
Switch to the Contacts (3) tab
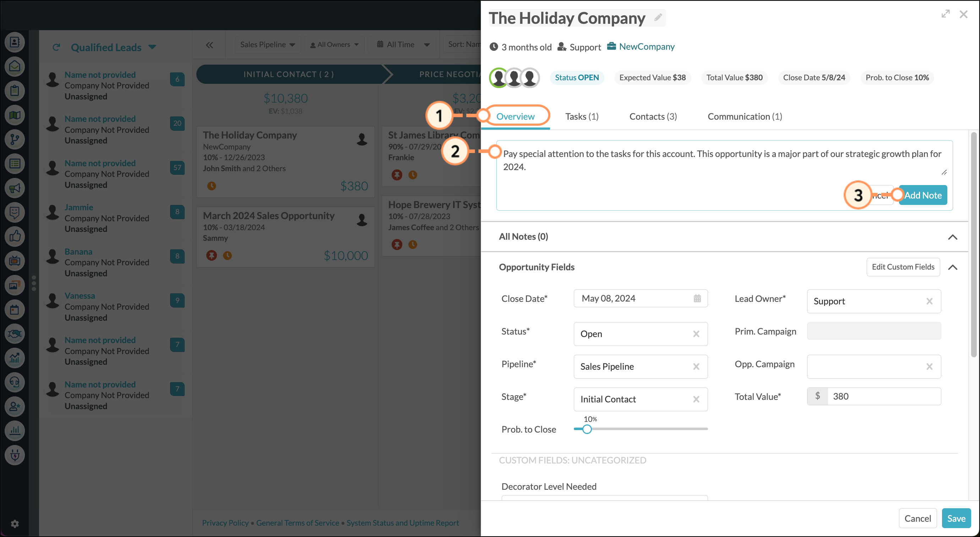653,116
